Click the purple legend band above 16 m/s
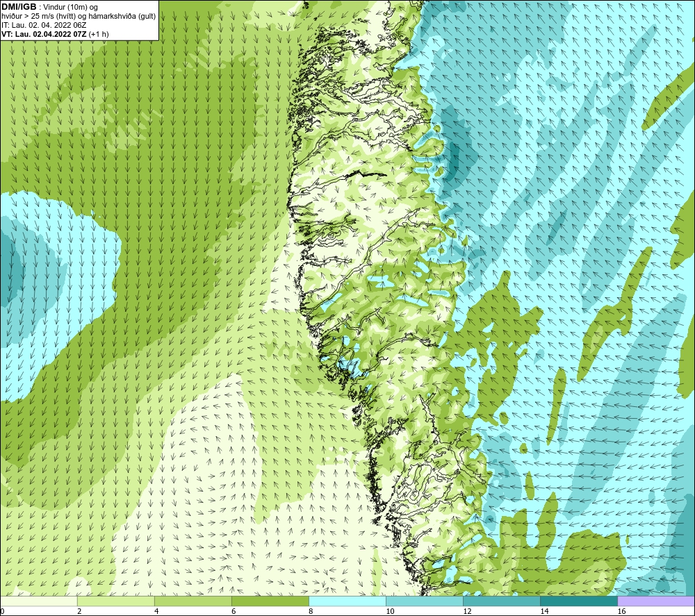 click(x=656, y=601)
